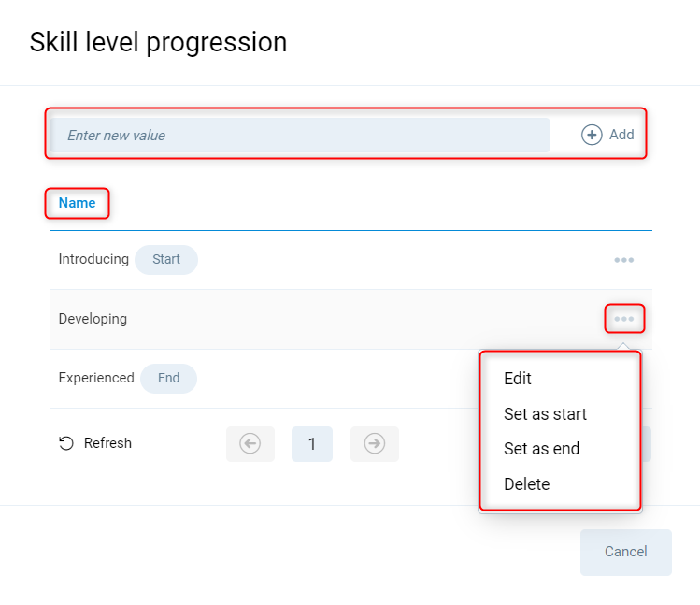Click the three-dot menu for Developing
The height and width of the screenshot is (605, 700).
(624, 319)
